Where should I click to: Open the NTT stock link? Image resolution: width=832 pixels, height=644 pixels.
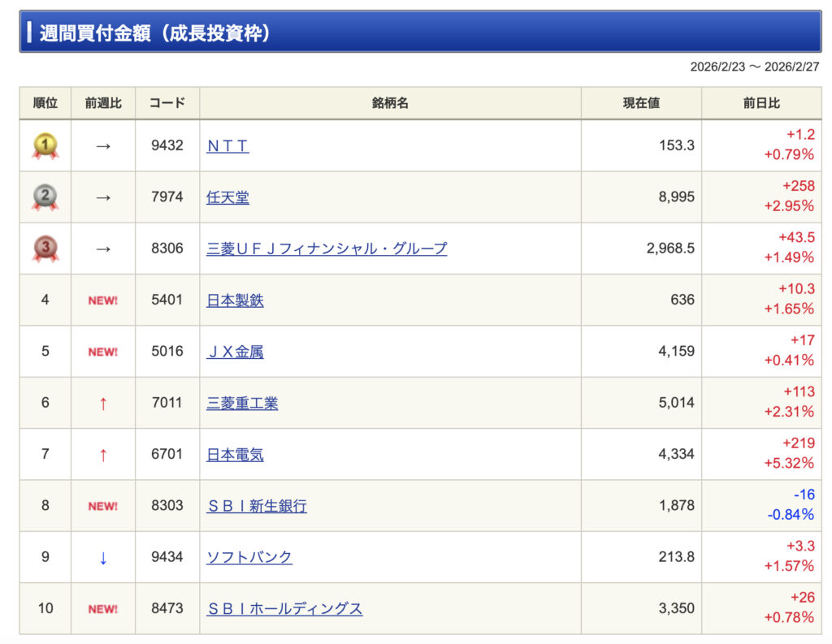227,146
